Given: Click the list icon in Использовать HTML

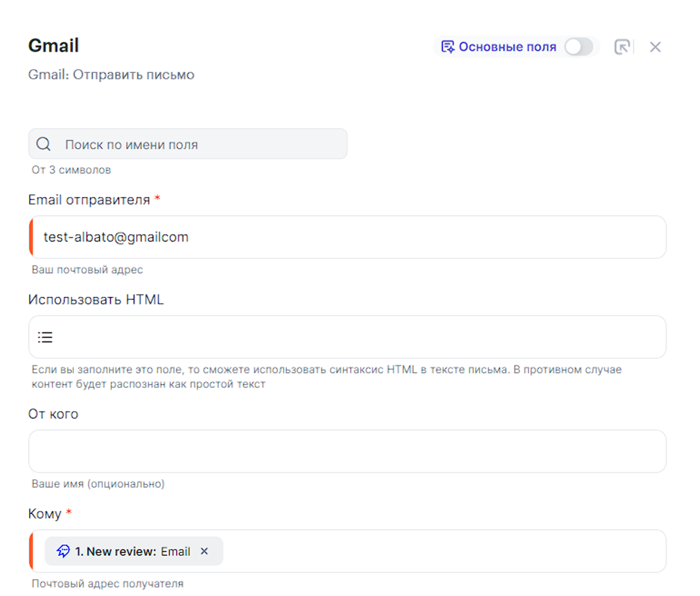Looking at the screenshot, I should (45, 337).
